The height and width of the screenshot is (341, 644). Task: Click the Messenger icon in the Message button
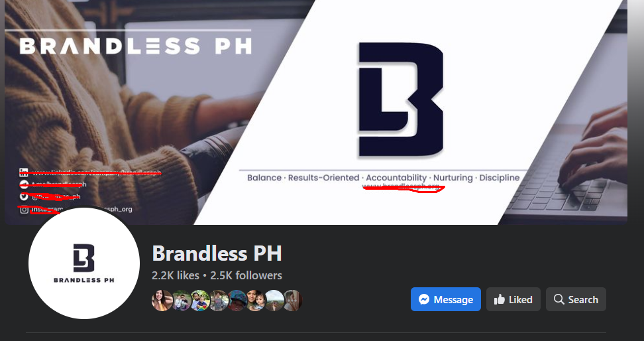point(424,299)
